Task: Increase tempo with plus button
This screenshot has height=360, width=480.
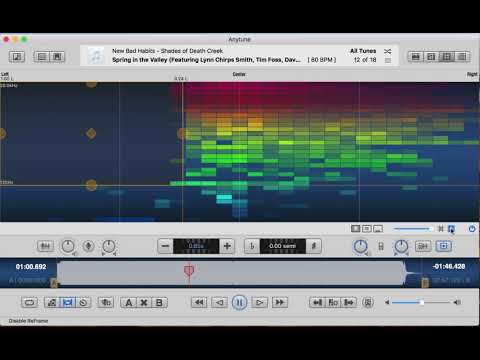Action: click(227, 246)
